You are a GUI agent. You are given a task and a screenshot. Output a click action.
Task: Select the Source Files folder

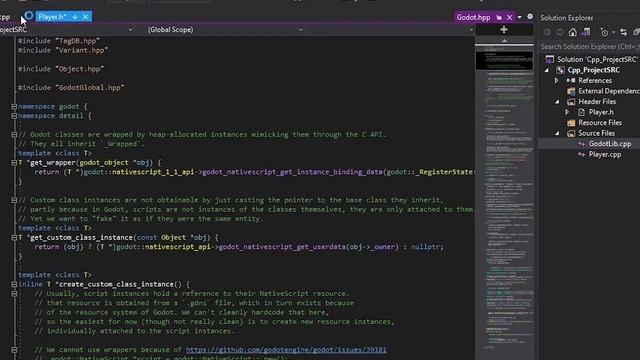596,133
